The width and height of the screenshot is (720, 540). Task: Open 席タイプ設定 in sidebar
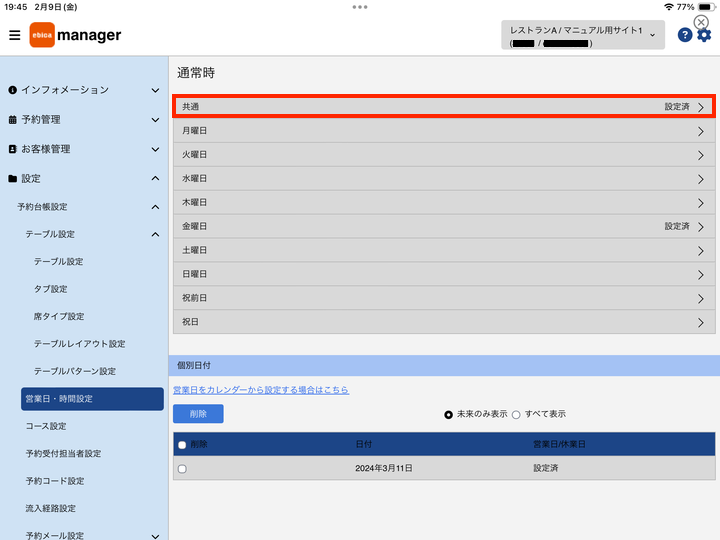[59, 316]
